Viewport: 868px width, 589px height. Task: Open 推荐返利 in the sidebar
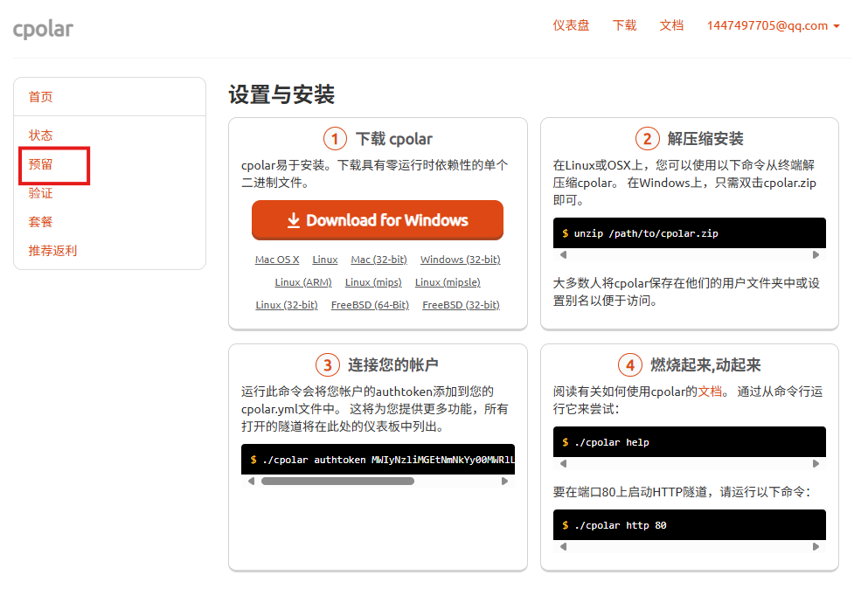[x=52, y=251]
